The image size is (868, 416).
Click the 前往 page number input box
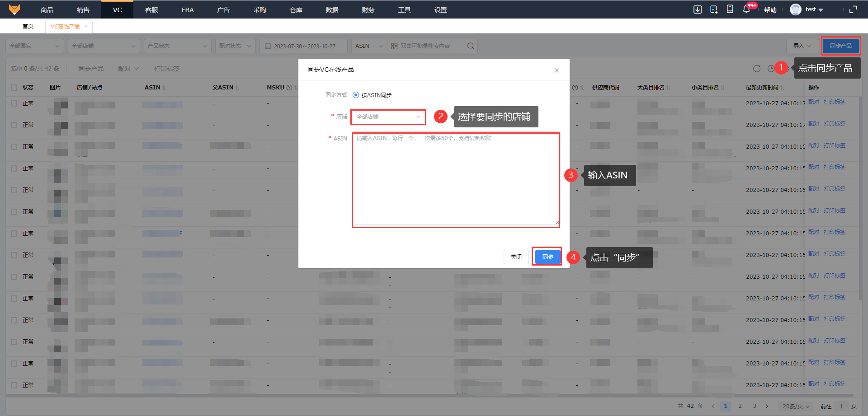(x=841, y=406)
